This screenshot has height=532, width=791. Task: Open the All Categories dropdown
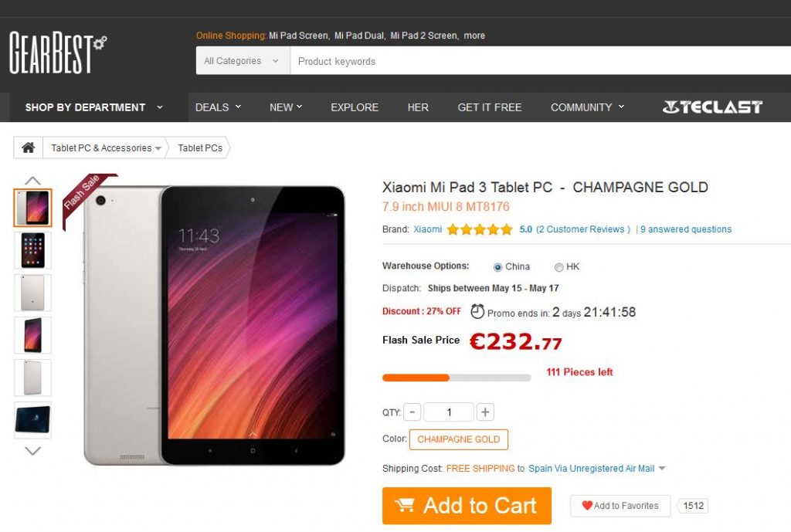point(242,61)
